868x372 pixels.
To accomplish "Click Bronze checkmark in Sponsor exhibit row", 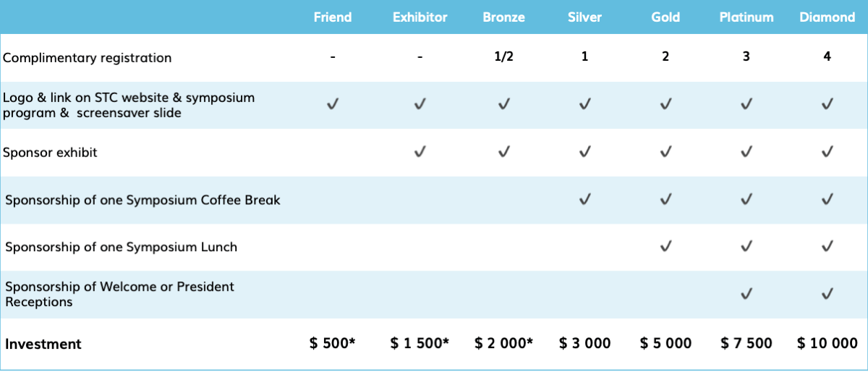I will coord(504,152).
